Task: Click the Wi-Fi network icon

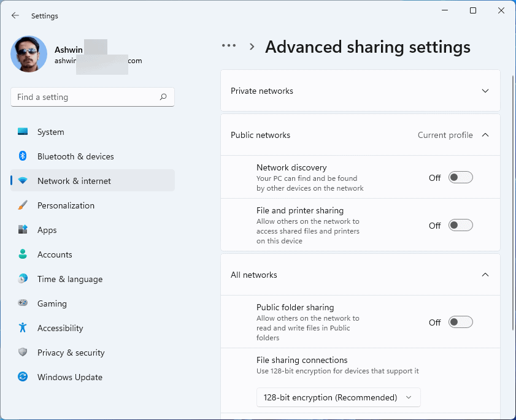Action: pyautogui.click(x=23, y=180)
